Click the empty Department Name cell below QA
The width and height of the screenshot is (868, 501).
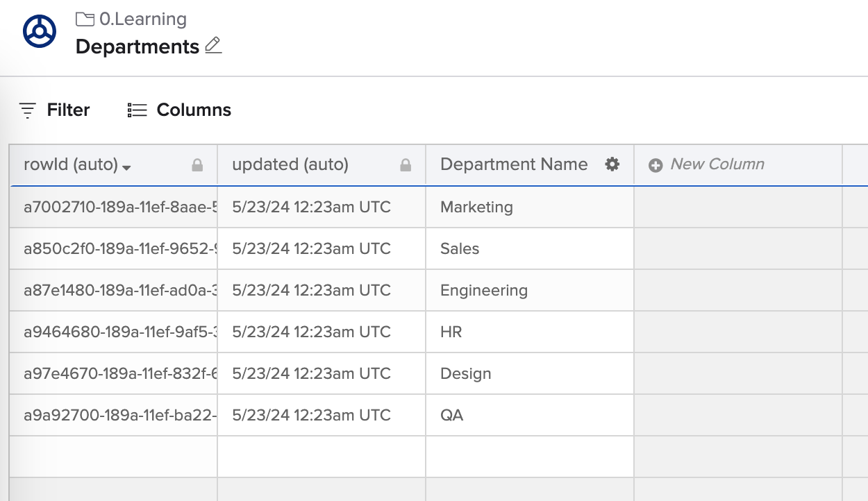(529, 456)
